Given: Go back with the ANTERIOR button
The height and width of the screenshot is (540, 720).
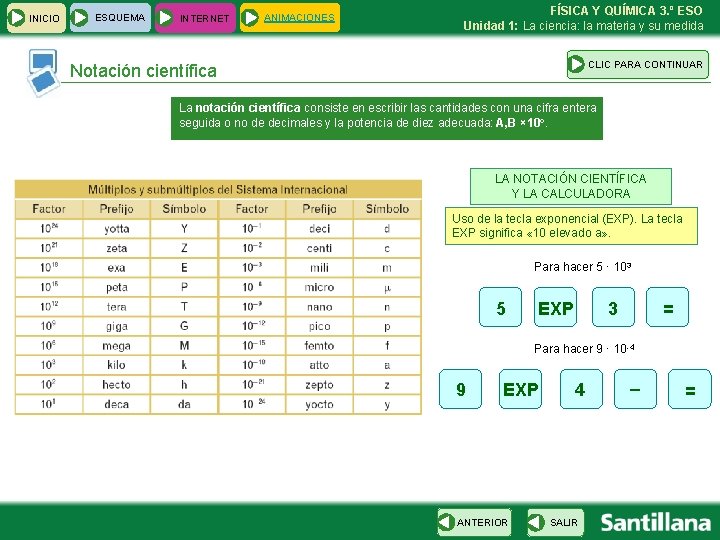Looking at the screenshot, I should (474, 522).
